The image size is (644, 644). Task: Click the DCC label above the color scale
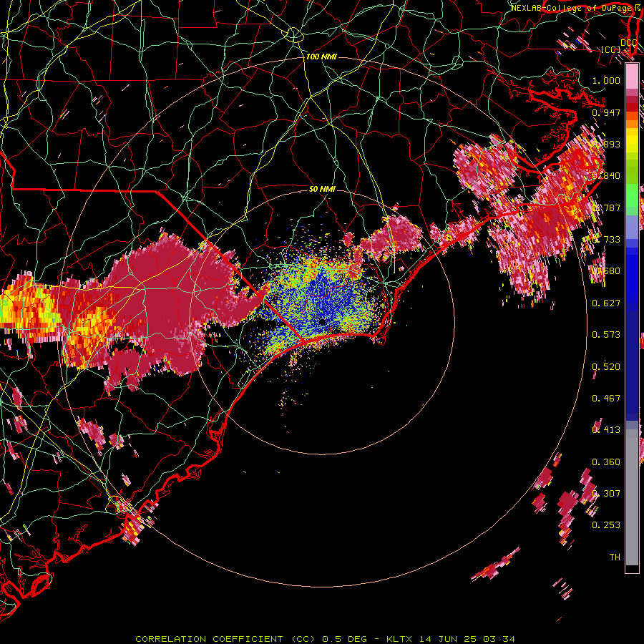click(x=628, y=42)
